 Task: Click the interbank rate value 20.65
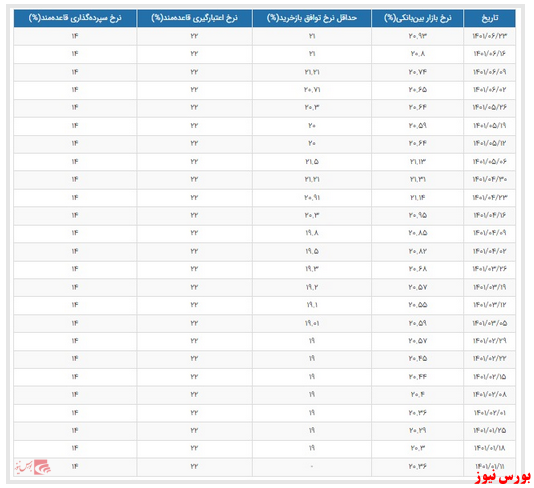418,90
